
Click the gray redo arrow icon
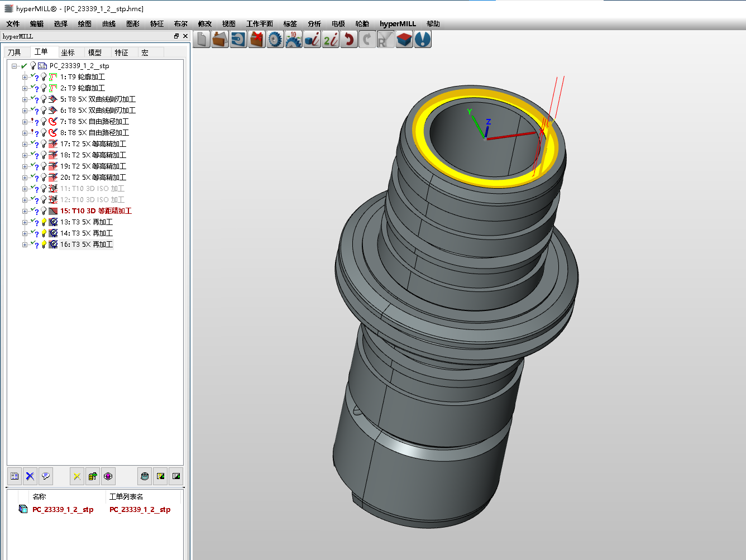tap(367, 39)
